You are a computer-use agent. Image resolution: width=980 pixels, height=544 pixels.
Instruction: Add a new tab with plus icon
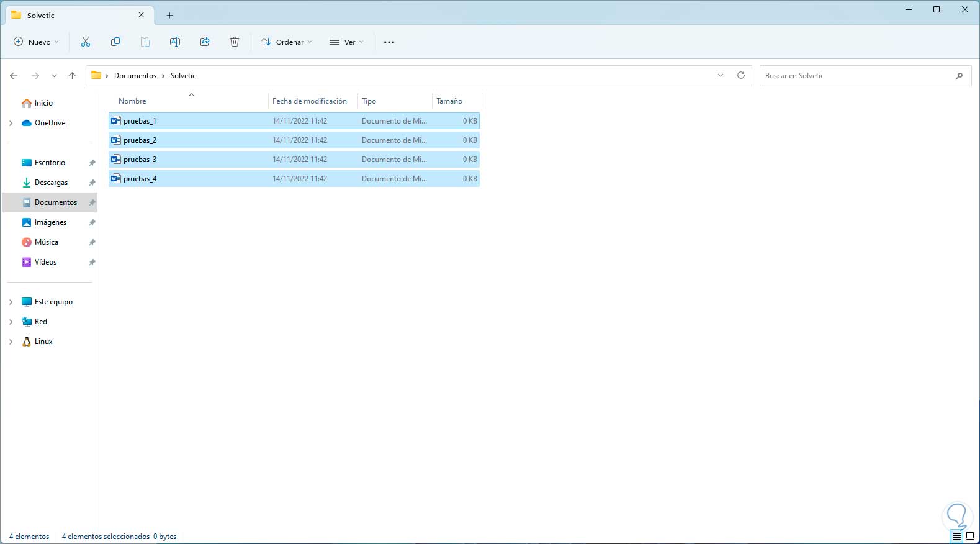pos(169,15)
